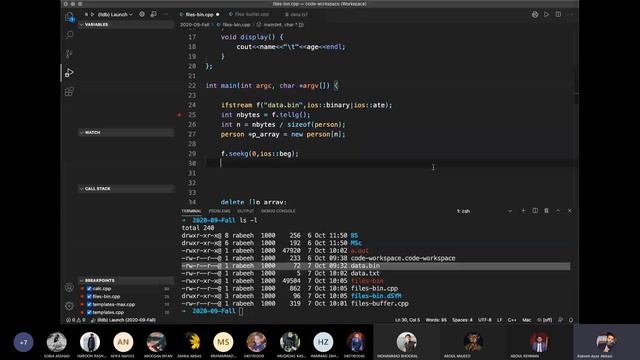
Task: Click UTF-8 encoding in status bar
Action: tap(484, 320)
